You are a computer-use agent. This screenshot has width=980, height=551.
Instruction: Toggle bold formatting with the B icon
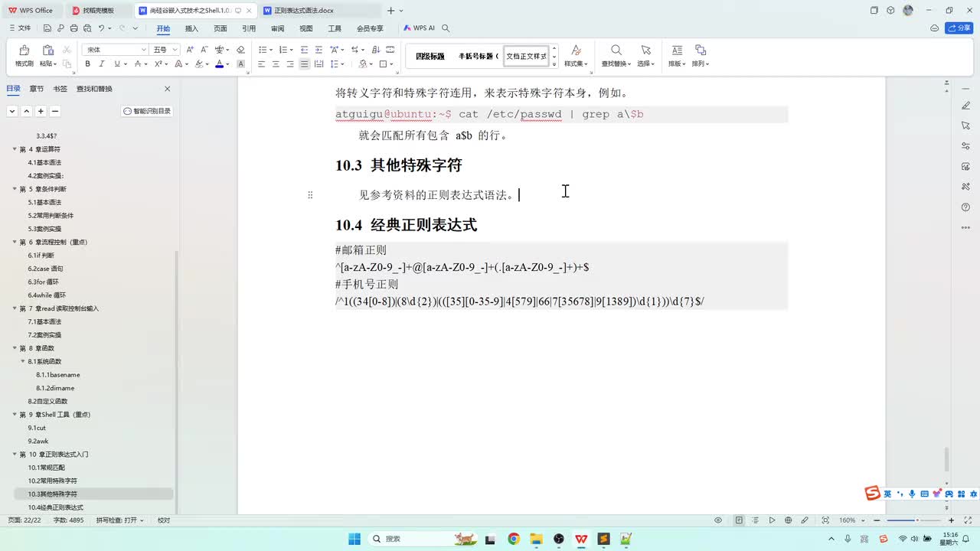pyautogui.click(x=87, y=64)
